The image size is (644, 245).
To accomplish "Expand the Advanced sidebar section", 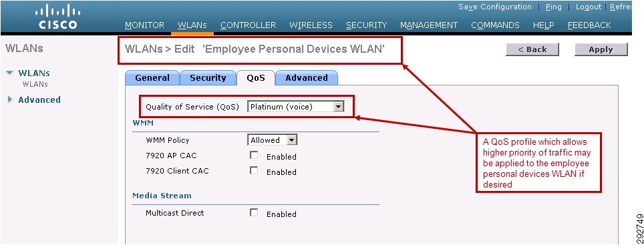I will pos(10,99).
